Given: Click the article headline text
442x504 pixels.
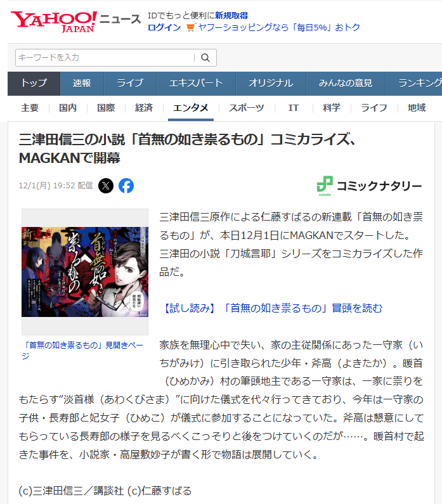Looking at the screenshot, I should [x=187, y=149].
